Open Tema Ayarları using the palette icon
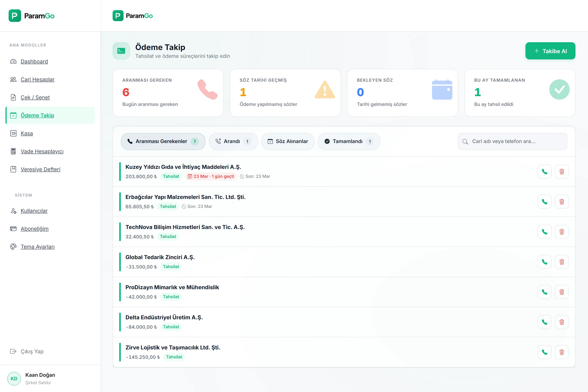 click(x=13, y=246)
